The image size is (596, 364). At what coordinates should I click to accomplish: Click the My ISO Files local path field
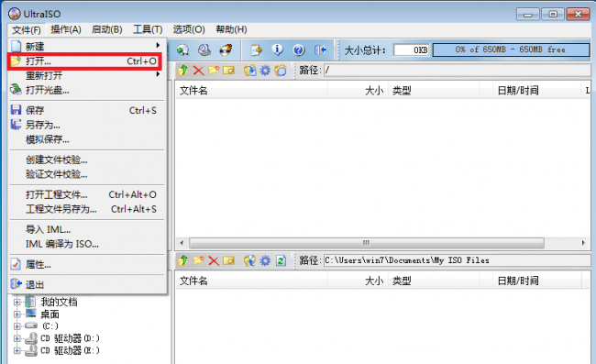457,260
